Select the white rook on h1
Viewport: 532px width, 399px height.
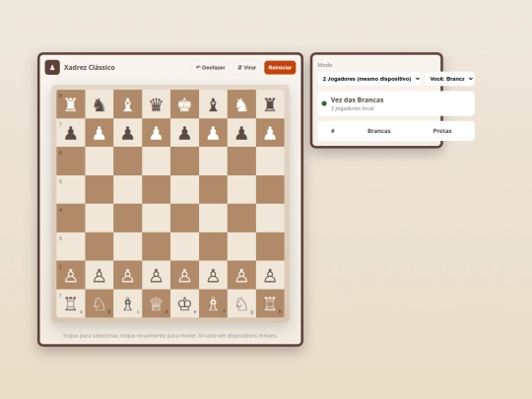pos(270,303)
